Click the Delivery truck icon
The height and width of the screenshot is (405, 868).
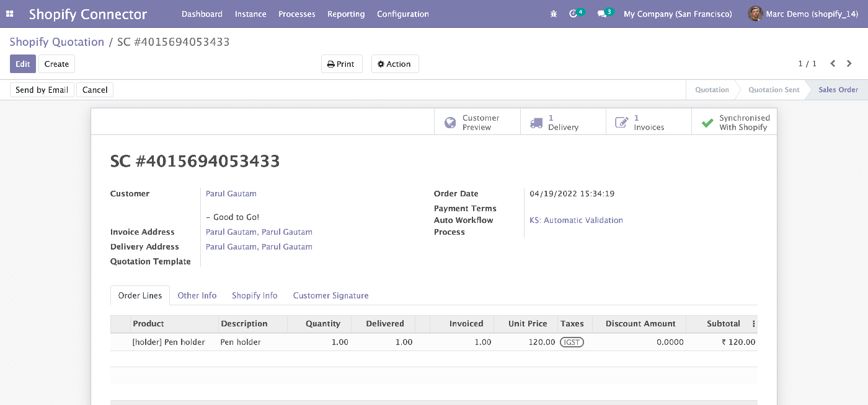click(x=536, y=123)
